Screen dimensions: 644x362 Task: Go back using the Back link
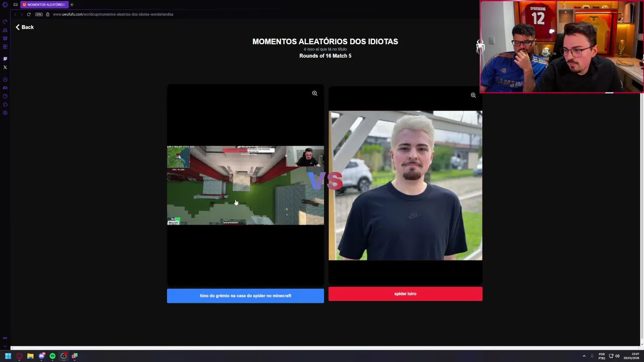point(24,27)
